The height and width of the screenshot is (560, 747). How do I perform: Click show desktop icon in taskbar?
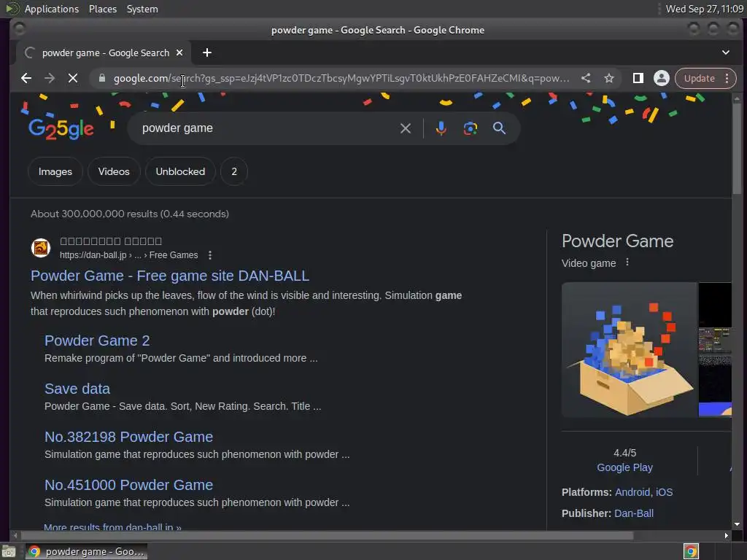click(9, 551)
